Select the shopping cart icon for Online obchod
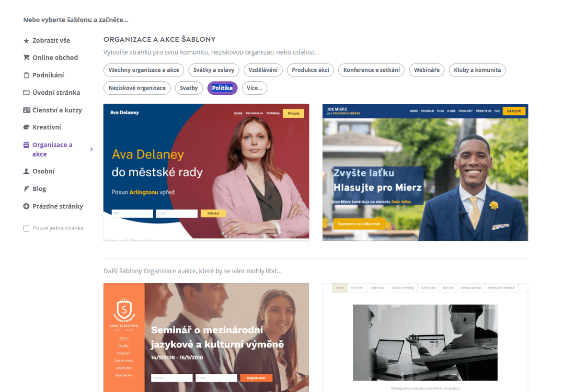Screen dimensions: 575x392 pos(26,57)
